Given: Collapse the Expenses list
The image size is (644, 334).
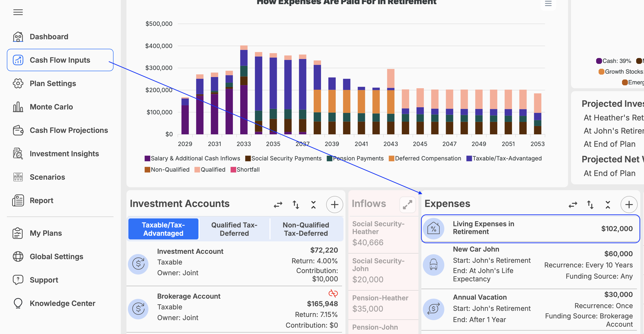Looking at the screenshot, I should tap(608, 205).
